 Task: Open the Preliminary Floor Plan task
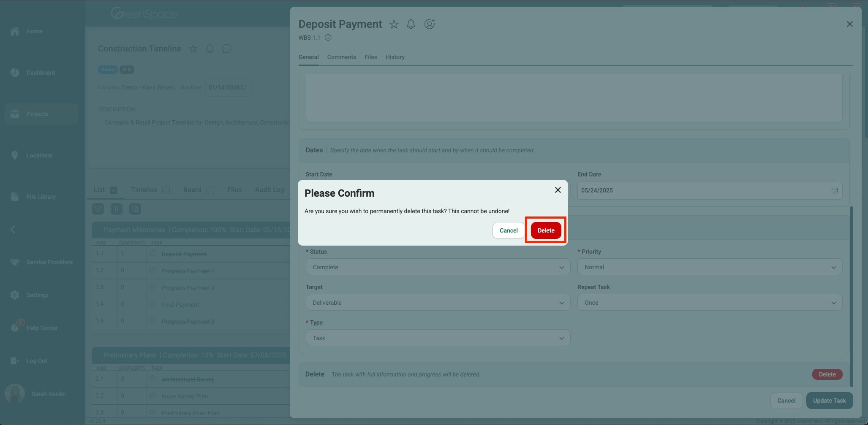click(x=190, y=413)
